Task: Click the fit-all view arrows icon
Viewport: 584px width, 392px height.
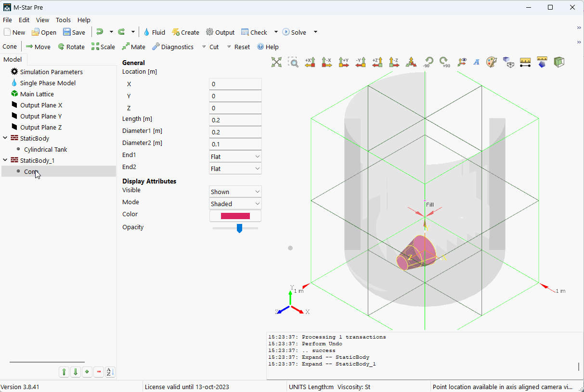Action: (276, 62)
